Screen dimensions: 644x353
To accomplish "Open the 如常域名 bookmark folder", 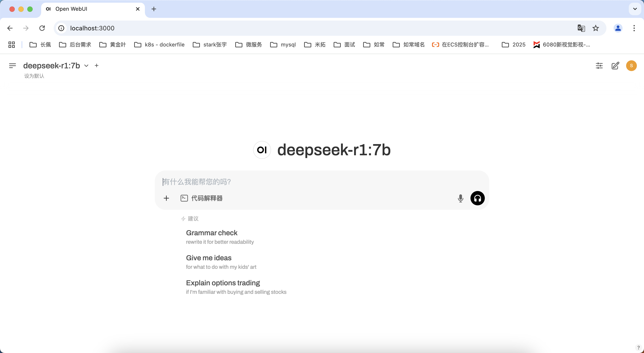I will pyautogui.click(x=409, y=45).
